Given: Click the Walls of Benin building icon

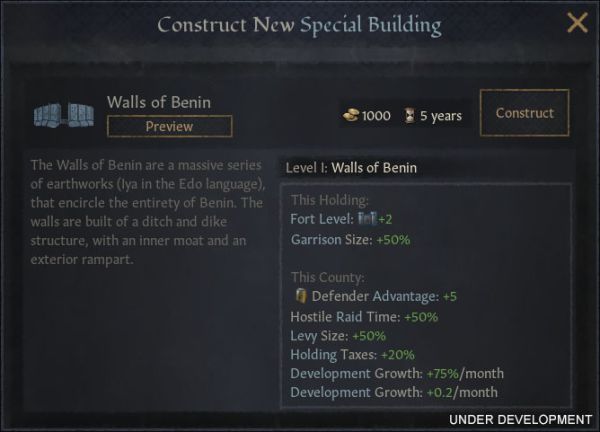Looking at the screenshot, I should (x=64, y=115).
